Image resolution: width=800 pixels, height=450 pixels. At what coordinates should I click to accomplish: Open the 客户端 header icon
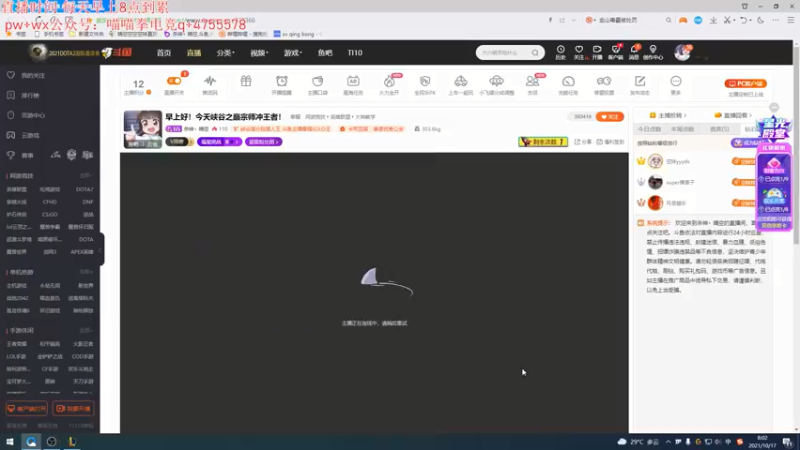pyautogui.click(x=616, y=49)
